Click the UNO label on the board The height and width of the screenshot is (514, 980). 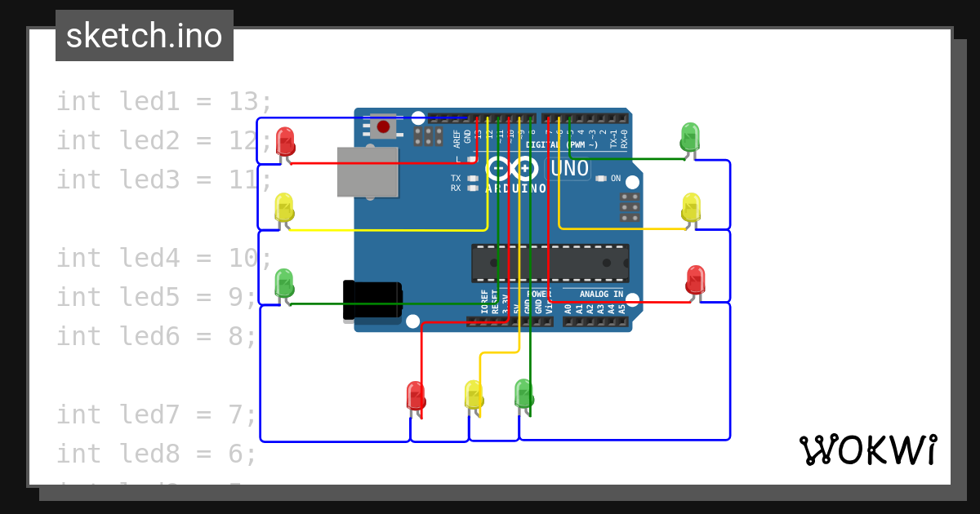[570, 169]
